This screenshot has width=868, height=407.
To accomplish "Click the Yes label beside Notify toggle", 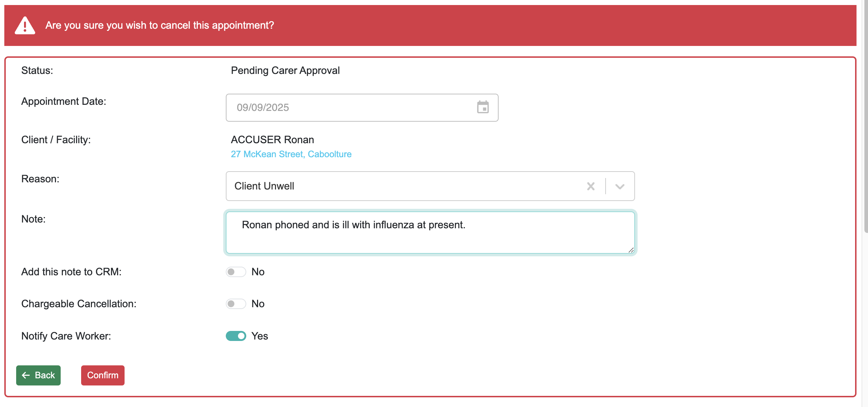I will click(x=260, y=336).
